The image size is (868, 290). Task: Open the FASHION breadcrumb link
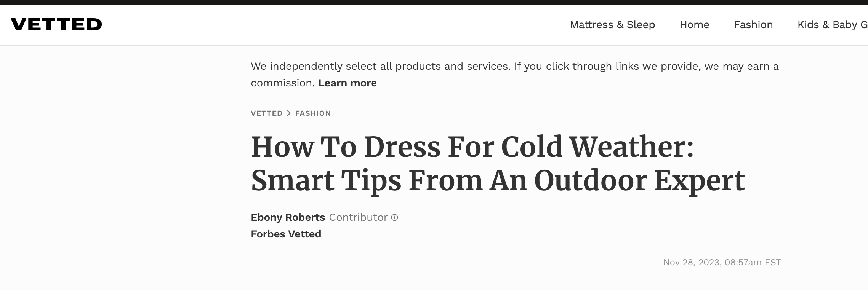pos(313,113)
